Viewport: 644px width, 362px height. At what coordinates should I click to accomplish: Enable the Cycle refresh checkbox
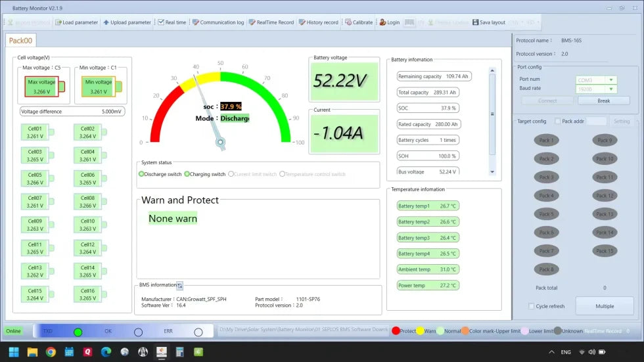point(532,306)
